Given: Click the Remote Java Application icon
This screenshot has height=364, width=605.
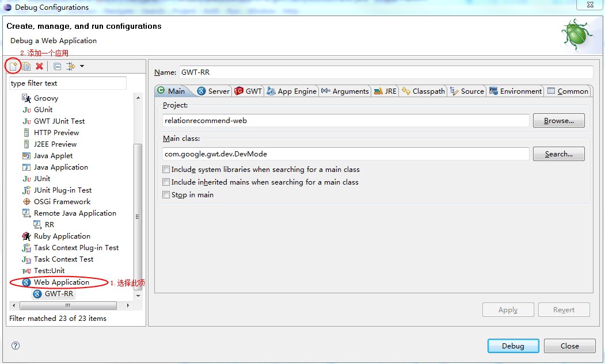Looking at the screenshot, I should (x=26, y=213).
